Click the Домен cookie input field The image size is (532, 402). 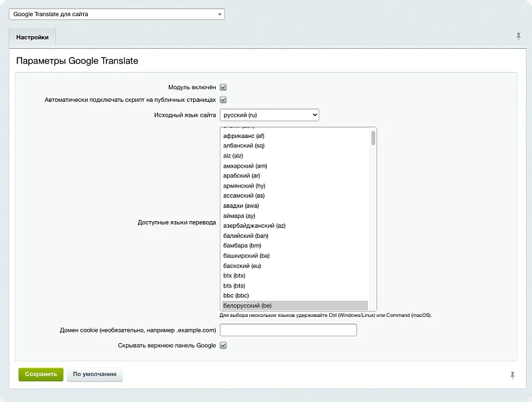pyautogui.click(x=288, y=330)
